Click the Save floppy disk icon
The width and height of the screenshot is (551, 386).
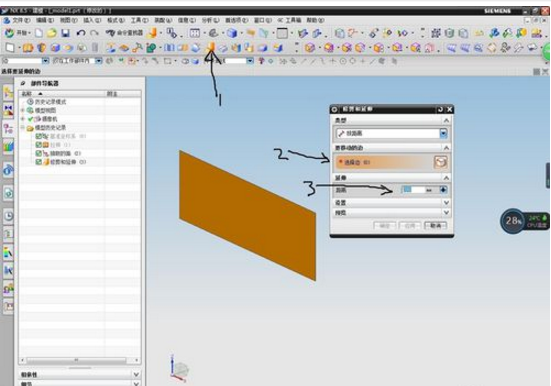click(x=65, y=33)
